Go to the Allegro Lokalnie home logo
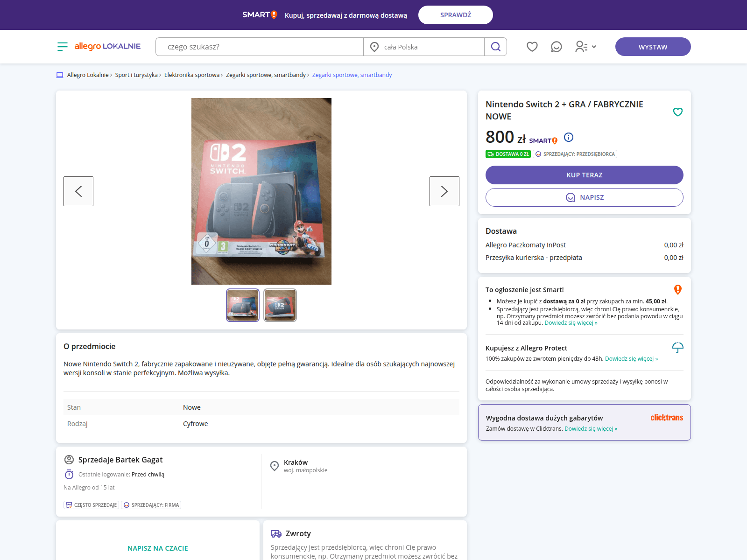Viewport: 747px width, 560px height. 107,46
